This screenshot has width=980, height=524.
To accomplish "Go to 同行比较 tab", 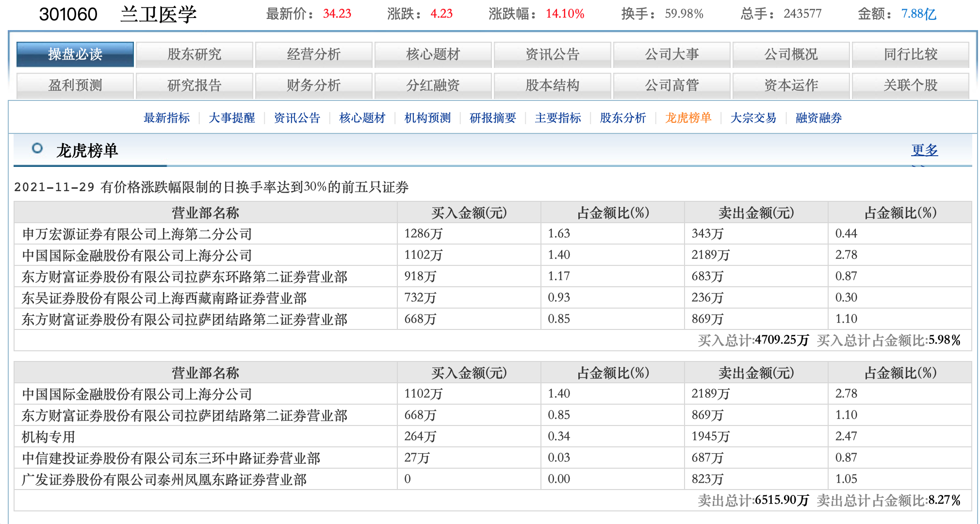I will pyautogui.click(x=911, y=54).
